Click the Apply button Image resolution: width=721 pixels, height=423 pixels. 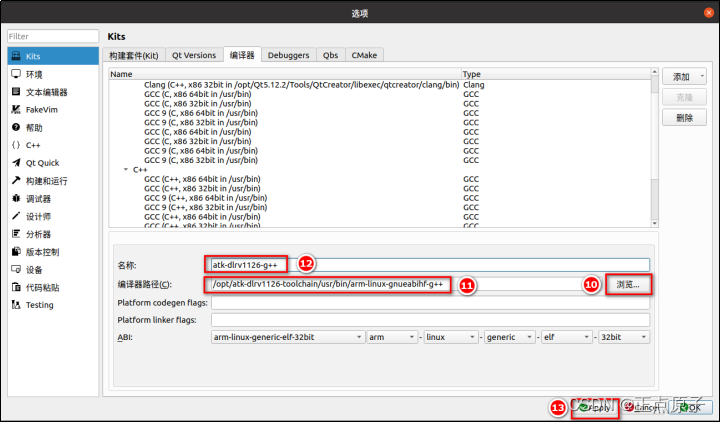pyautogui.click(x=596, y=407)
